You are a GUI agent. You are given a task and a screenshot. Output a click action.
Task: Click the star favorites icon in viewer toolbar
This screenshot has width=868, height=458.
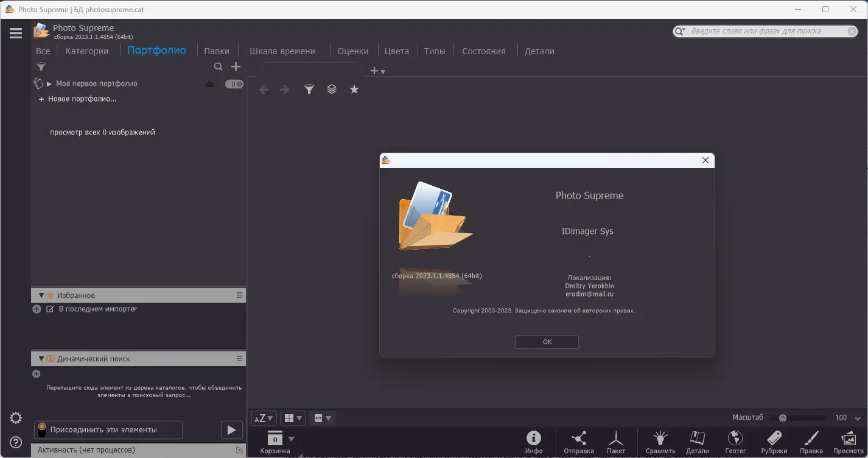click(354, 89)
